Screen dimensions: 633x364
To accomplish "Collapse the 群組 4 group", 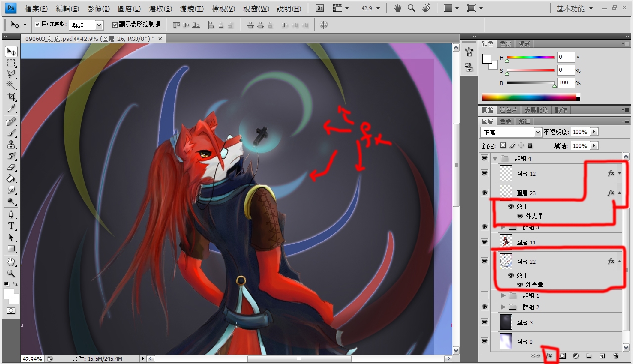I will (x=495, y=159).
